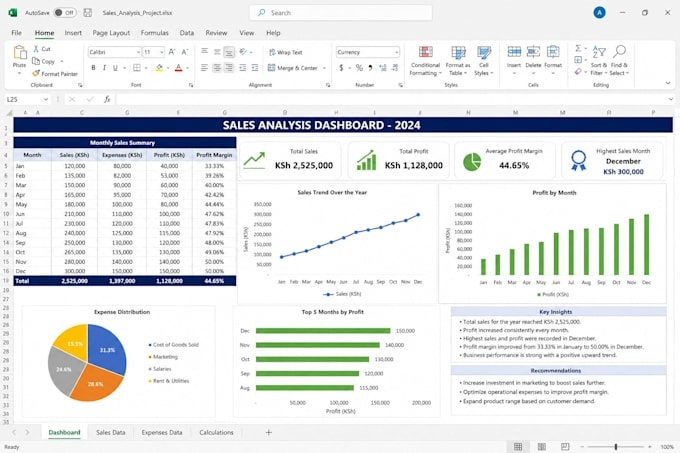The height and width of the screenshot is (453, 680).
Task: Click the Merge & Center button
Action: [297, 68]
